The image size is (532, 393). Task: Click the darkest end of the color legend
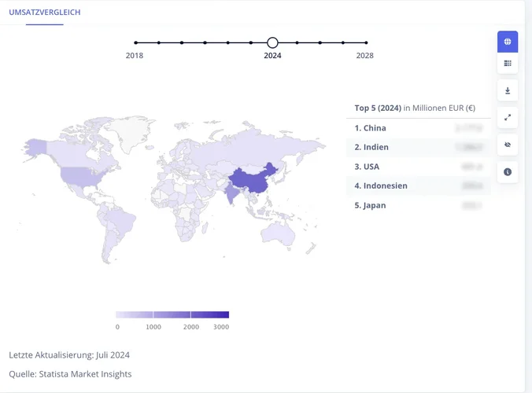224,314
